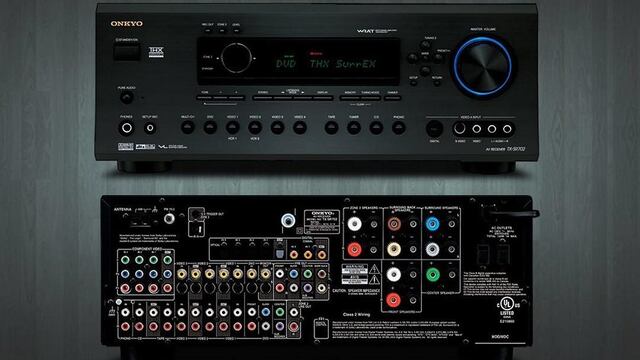Click the Tone button
The width and height of the screenshot is (640, 360).
pos(204,98)
